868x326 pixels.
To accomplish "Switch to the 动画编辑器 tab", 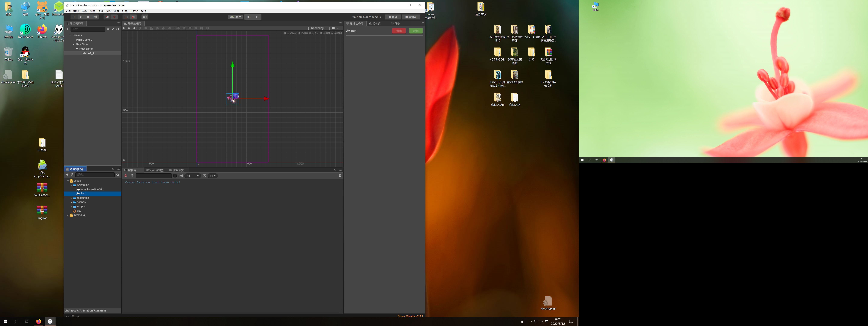I will [155, 170].
